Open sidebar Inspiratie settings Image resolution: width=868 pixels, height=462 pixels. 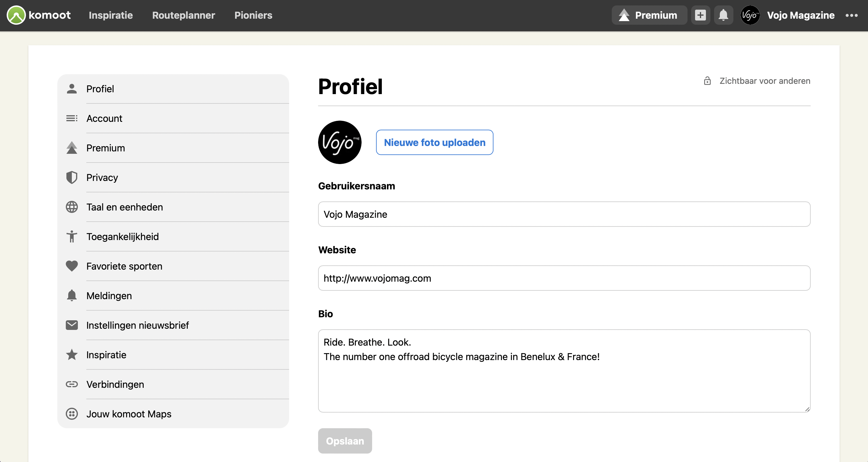tap(173, 355)
